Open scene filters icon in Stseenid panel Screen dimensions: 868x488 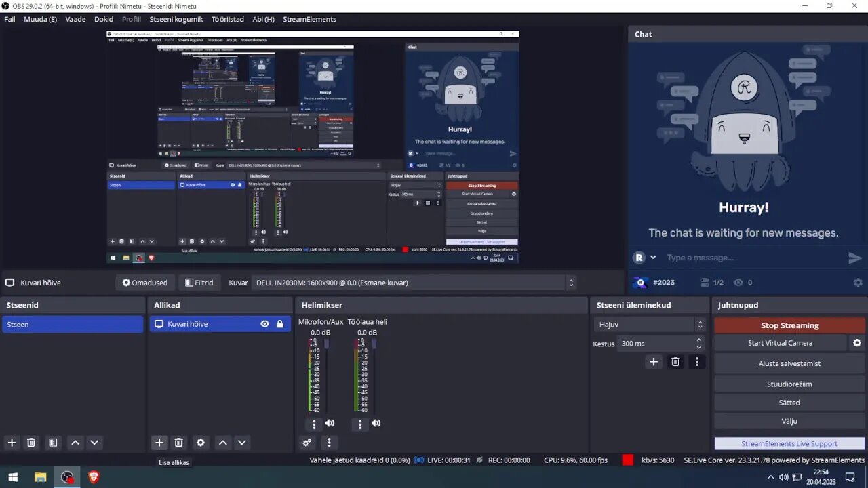(x=53, y=443)
